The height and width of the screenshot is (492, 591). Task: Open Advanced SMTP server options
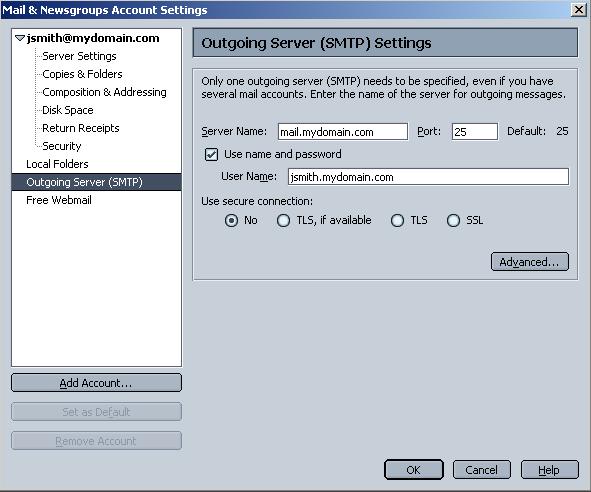click(530, 262)
